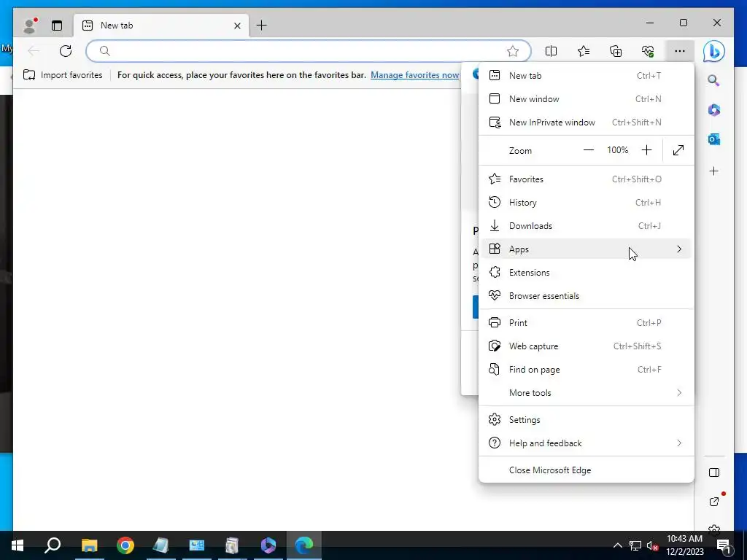Image resolution: width=747 pixels, height=560 pixels.
Task: Click Import favorites on favorites bar
Action: point(63,75)
